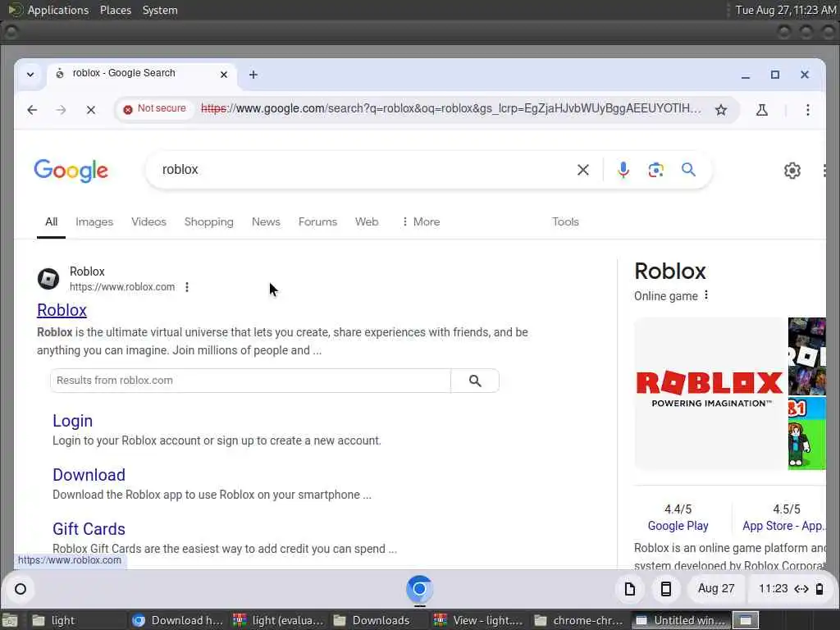Viewport: 840px width, 630px height.
Task: Open the Applications menu
Action: [58, 10]
